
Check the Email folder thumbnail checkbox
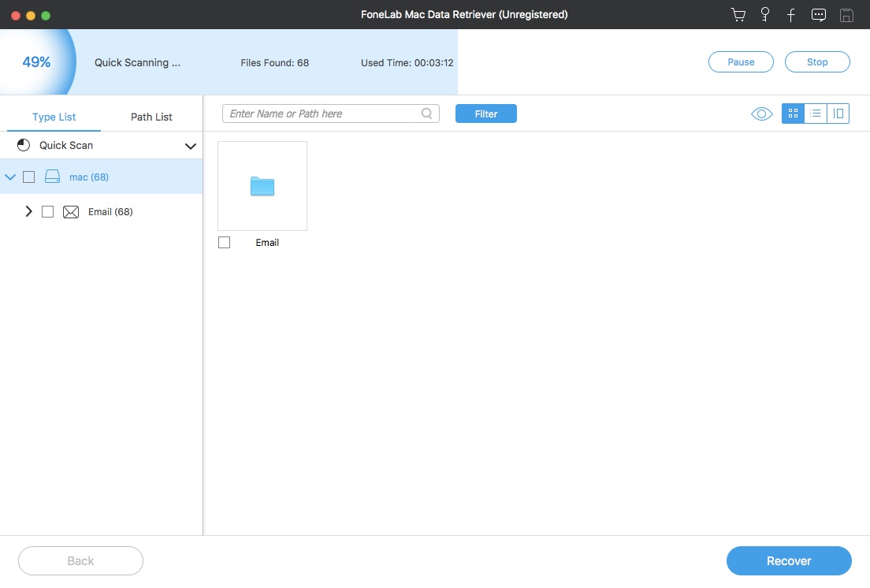pos(224,243)
